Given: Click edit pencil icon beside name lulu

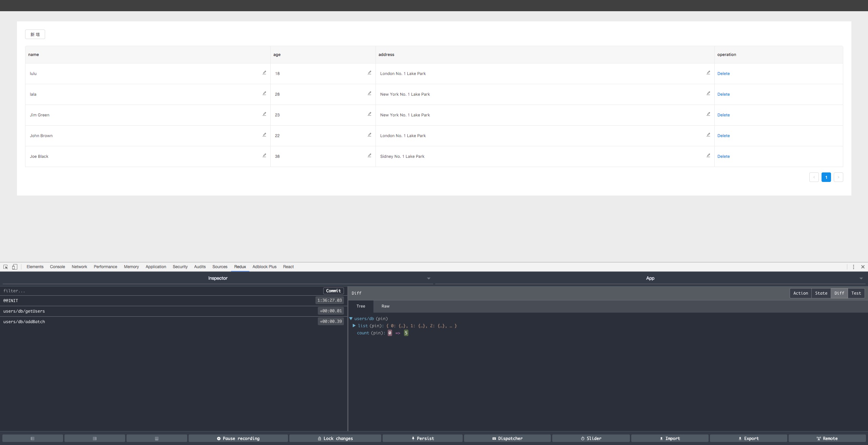Looking at the screenshot, I should tap(264, 73).
